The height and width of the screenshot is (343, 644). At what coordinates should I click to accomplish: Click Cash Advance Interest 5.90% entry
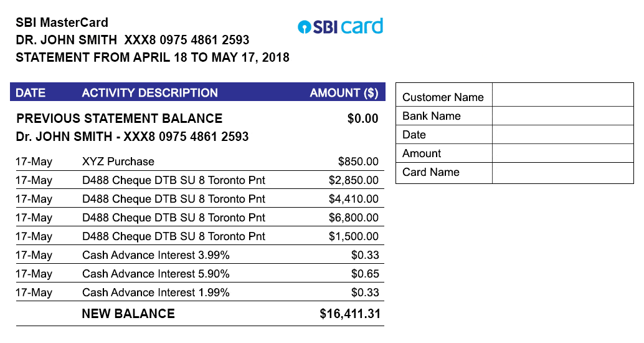coord(156,274)
